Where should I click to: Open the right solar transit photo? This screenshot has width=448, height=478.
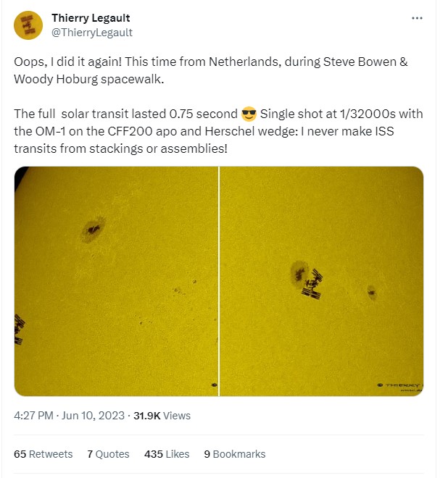(321, 281)
